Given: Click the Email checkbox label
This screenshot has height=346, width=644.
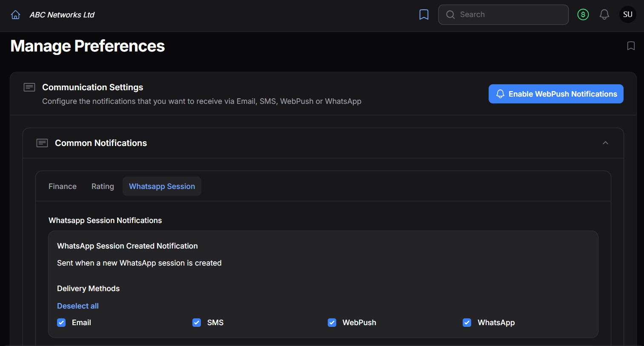Looking at the screenshot, I should [x=81, y=323].
